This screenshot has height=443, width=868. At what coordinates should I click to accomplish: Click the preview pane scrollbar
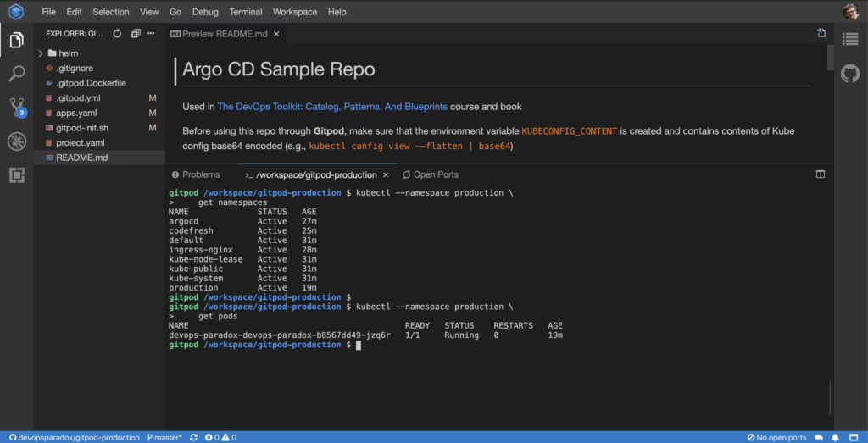pos(830,58)
